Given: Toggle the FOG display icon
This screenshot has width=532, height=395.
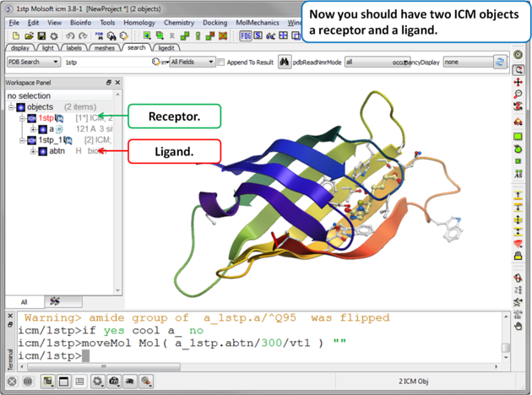Looking at the screenshot, I should (246, 36).
